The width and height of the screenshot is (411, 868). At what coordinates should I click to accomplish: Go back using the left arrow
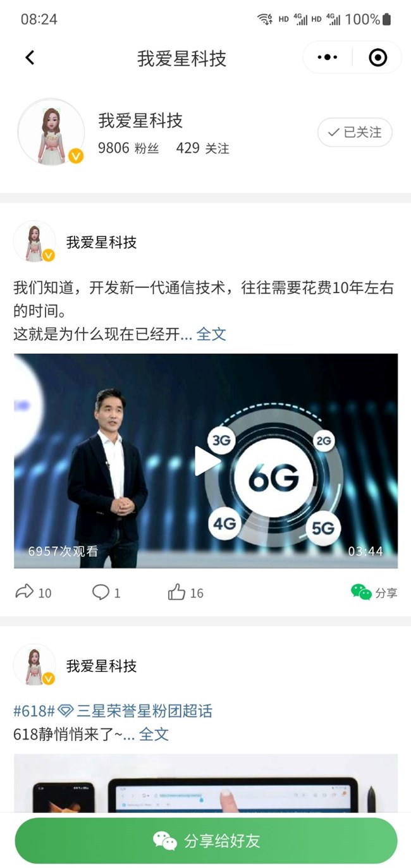coord(30,58)
